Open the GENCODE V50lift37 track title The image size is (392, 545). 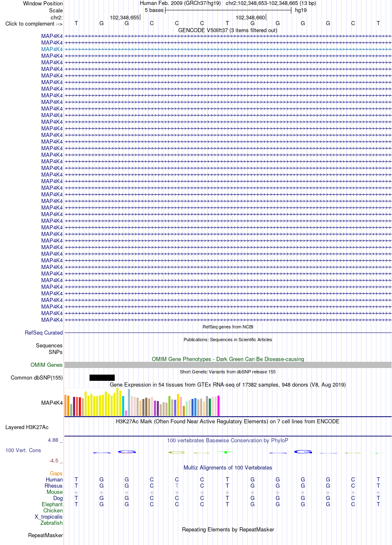coord(228,30)
